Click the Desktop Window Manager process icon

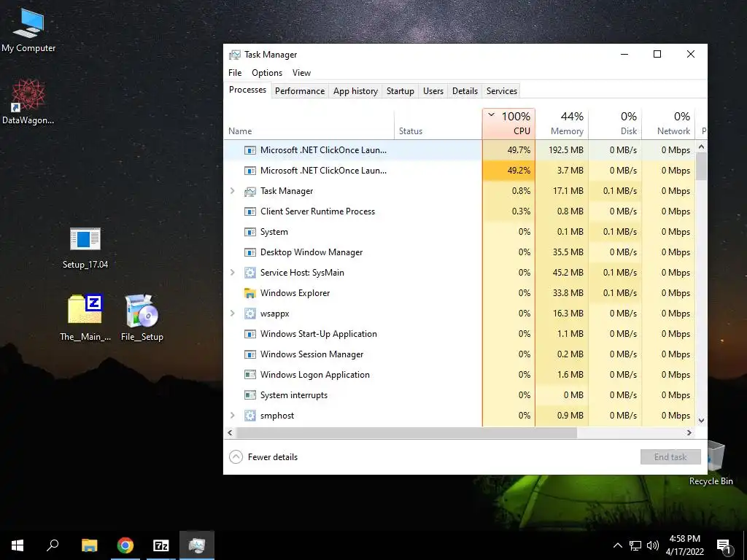250,252
